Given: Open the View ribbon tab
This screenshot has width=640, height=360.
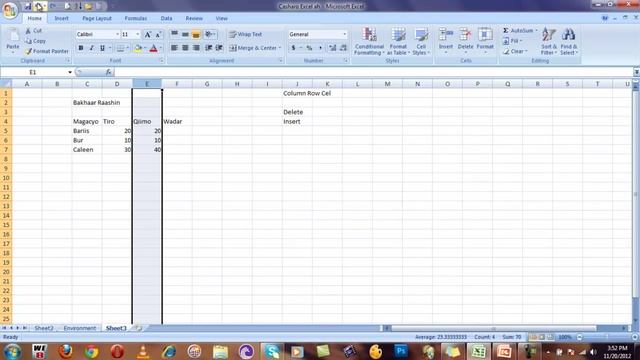Looking at the screenshot, I should tap(222, 18).
